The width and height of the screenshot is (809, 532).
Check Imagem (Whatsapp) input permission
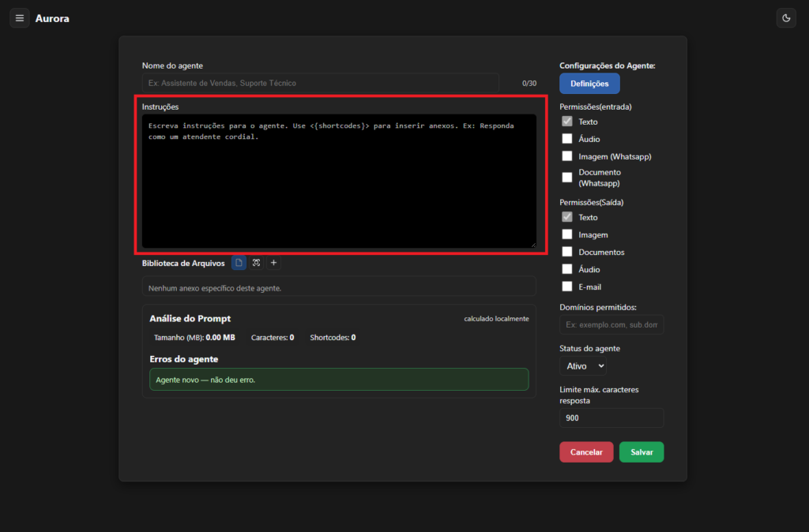point(566,156)
